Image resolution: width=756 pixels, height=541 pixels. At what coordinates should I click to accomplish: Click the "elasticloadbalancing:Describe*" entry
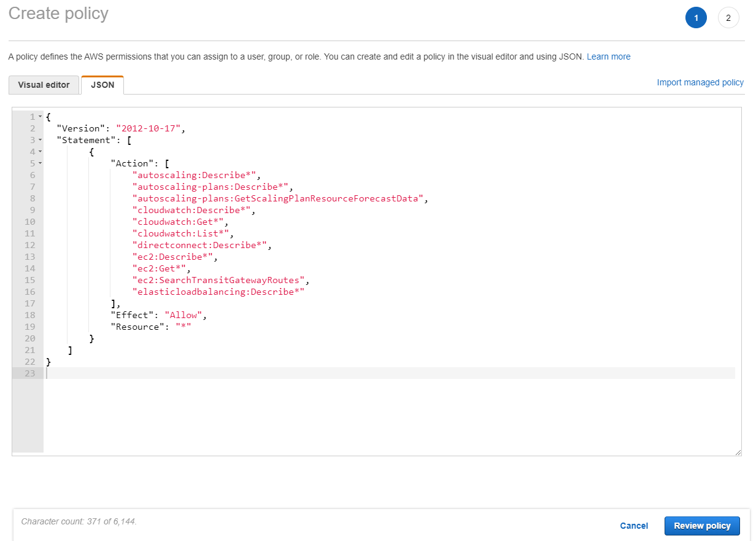218,292
